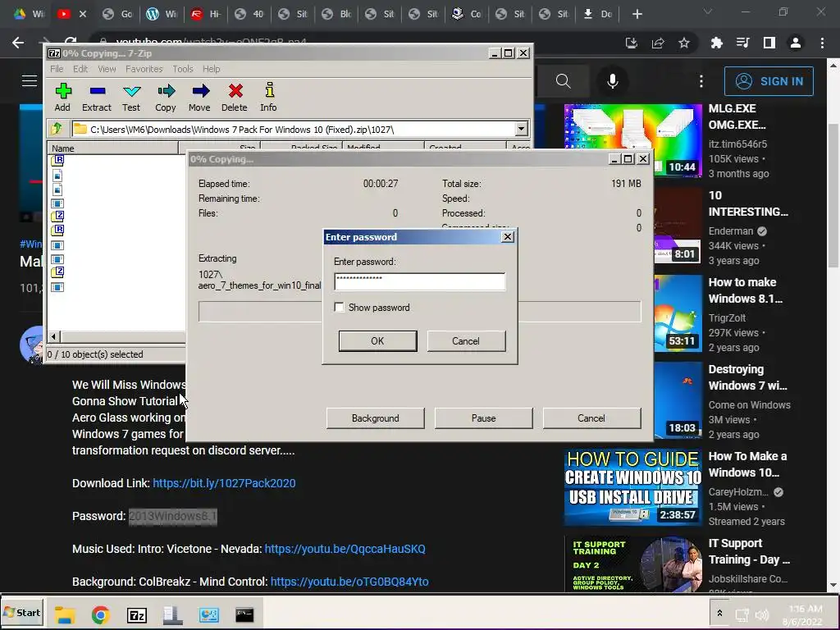
Task: Click the Delete toolbar icon in 7-Zip
Action: 235,97
